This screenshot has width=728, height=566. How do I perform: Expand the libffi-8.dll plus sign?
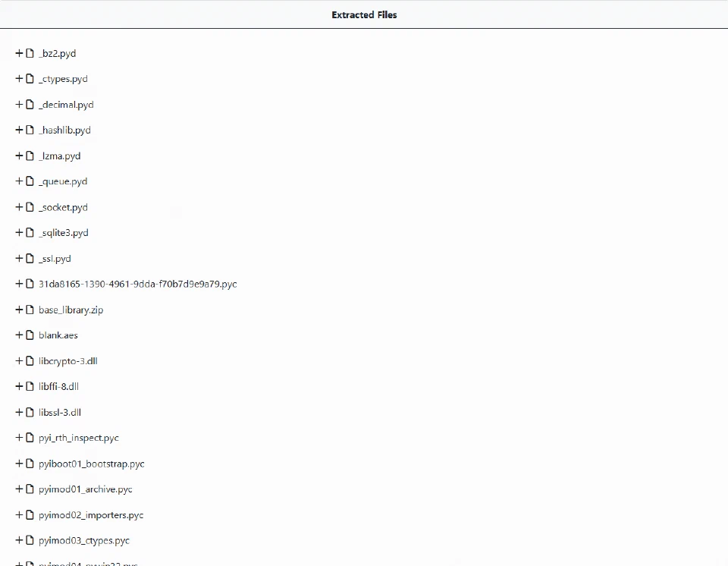click(19, 387)
